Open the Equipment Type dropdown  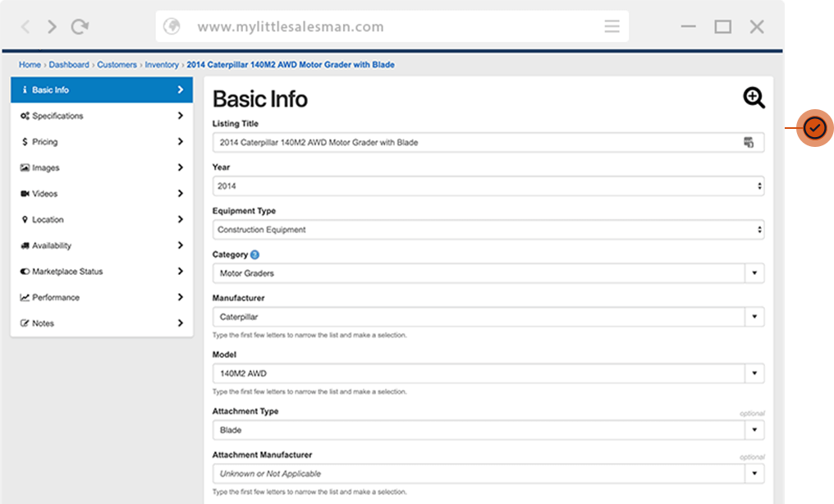(x=488, y=230)
